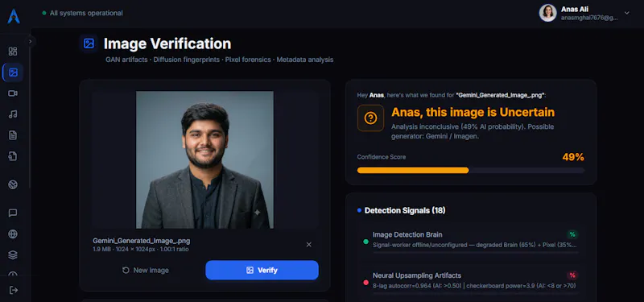Click the Gemini_Generated_Image_.png file name
644x302 pixels.
click(142, 241)
